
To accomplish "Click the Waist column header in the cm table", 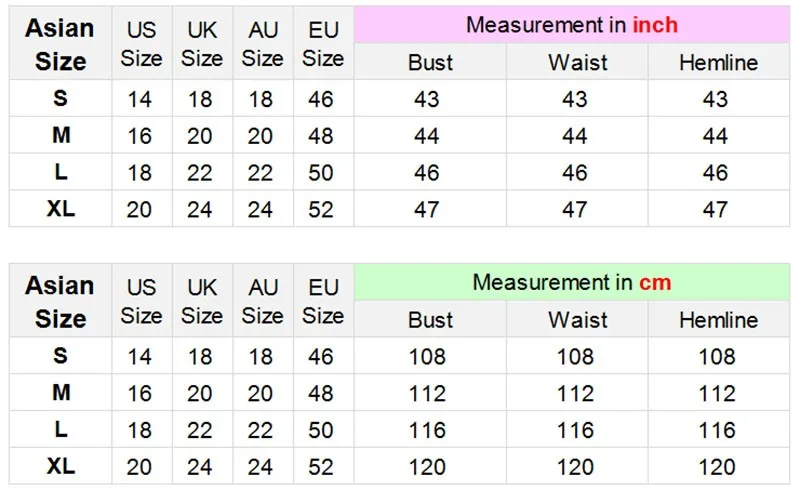I will click(x=577, y=320).
